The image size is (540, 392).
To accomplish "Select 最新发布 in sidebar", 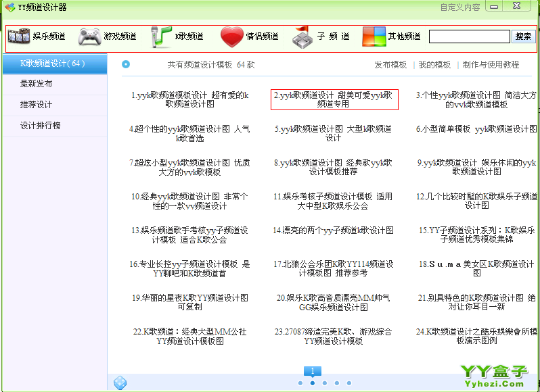I will point(36,84).
